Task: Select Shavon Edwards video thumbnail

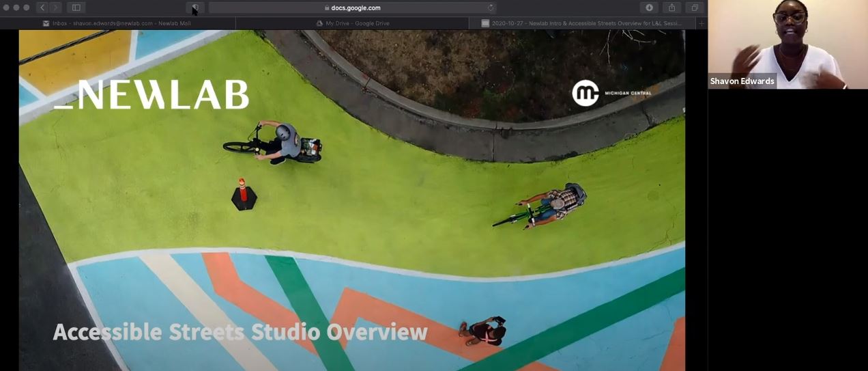Action: (787, 44)
